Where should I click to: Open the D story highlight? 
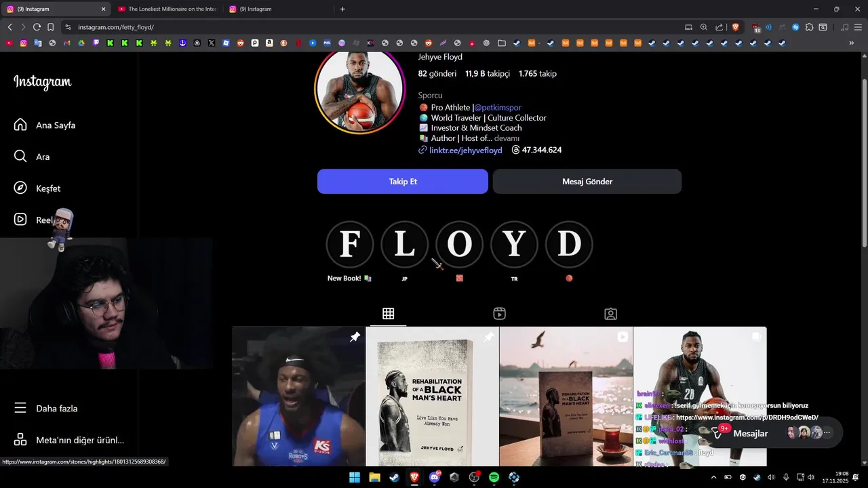[569, 244]
